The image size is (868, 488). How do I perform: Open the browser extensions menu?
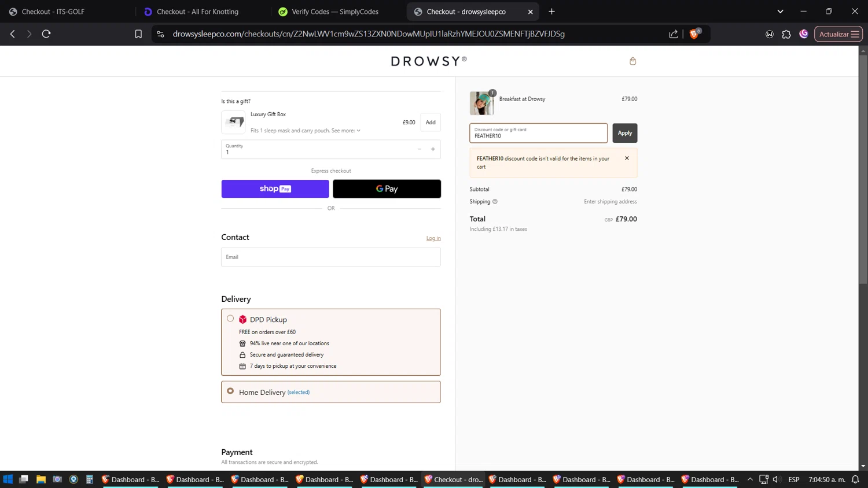coord(786,34)
